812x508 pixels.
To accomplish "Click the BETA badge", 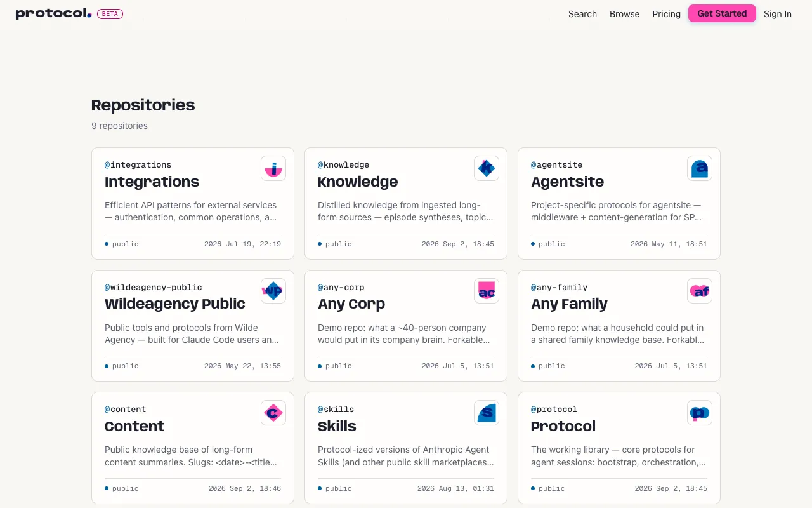I will 110,13.
